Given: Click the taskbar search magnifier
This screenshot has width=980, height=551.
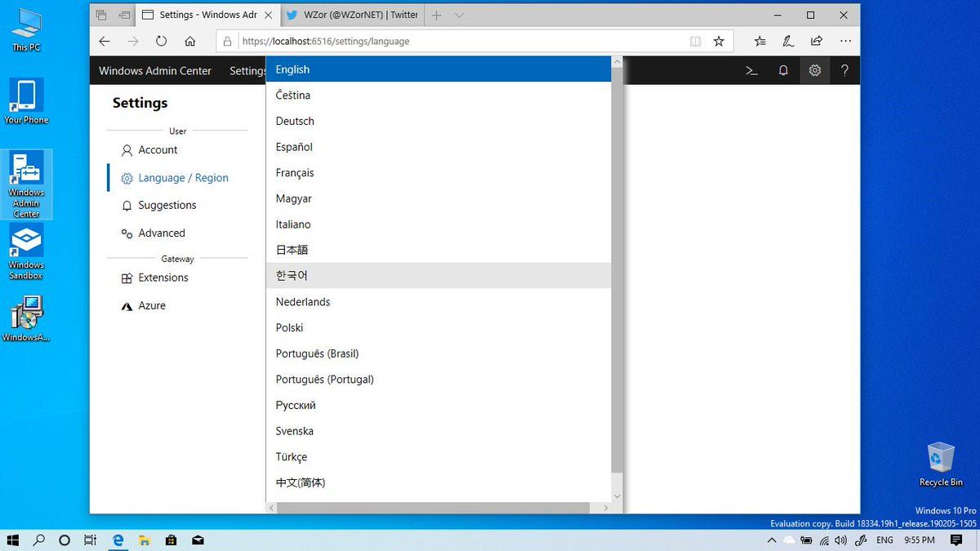Looking at the screenshot, I should (x=38, y=540).
